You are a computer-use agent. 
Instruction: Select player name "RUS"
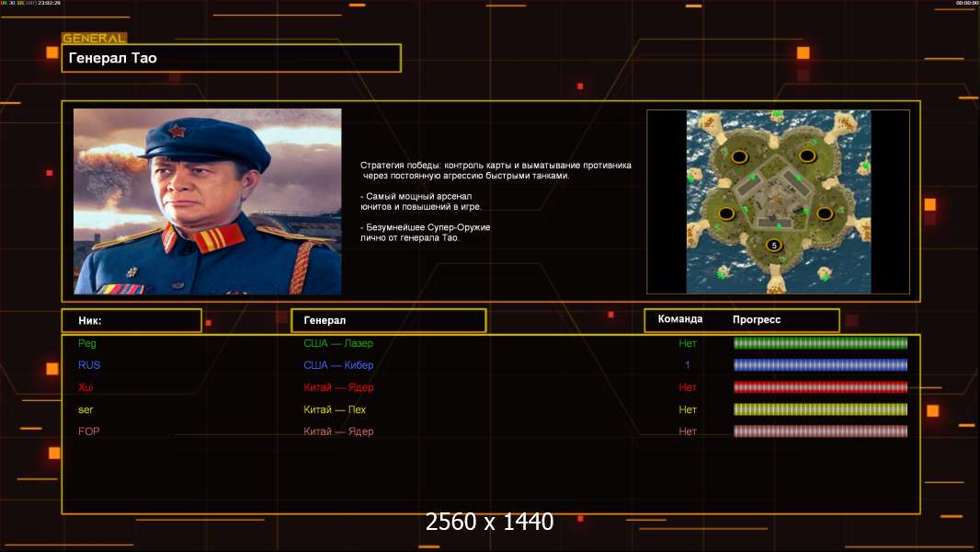pyautogui.click(x=89, y=365)
